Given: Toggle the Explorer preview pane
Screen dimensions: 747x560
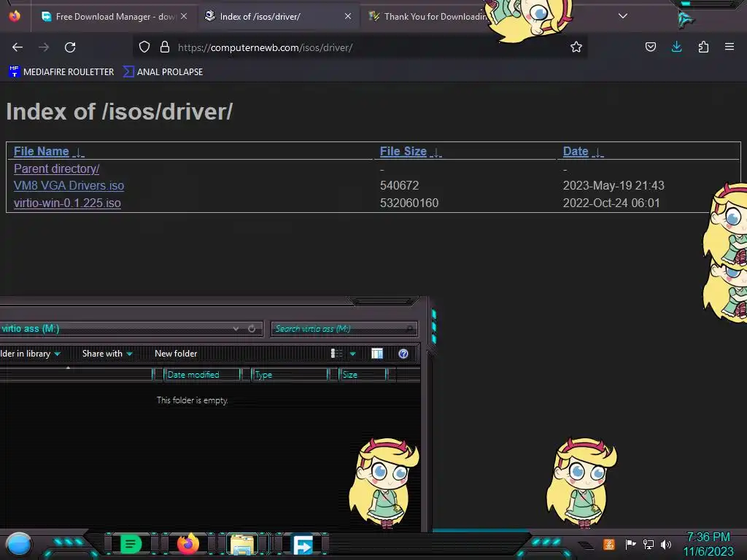Looking at the screenshot, I should (x=377, y=354).
